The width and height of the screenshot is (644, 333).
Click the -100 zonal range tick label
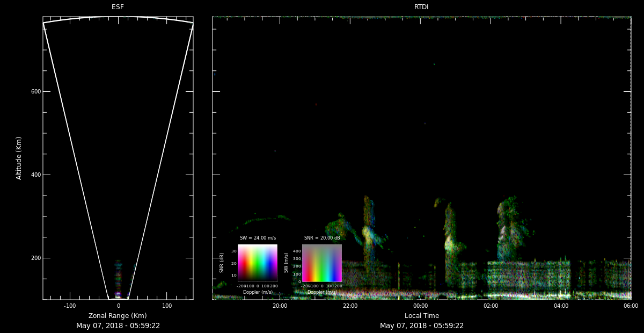click(x=69, y=306)
